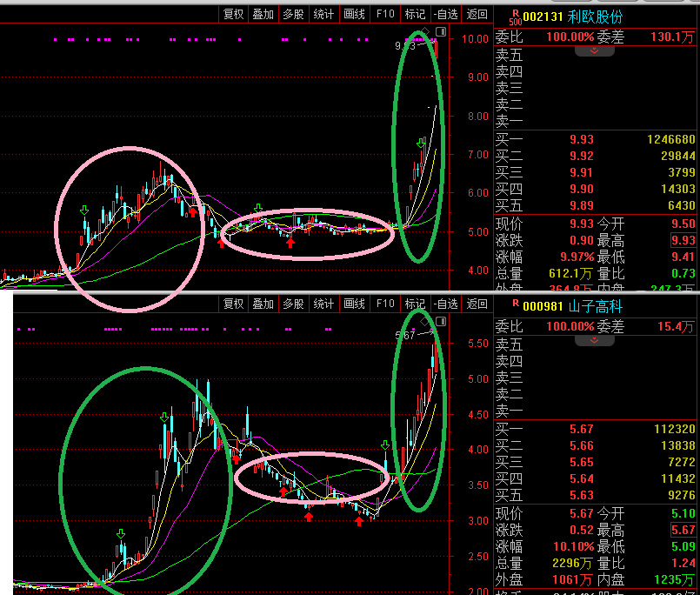Click the green down-arrow signal near 4.00 at right of 山子高科 chart

pos(385,445)
